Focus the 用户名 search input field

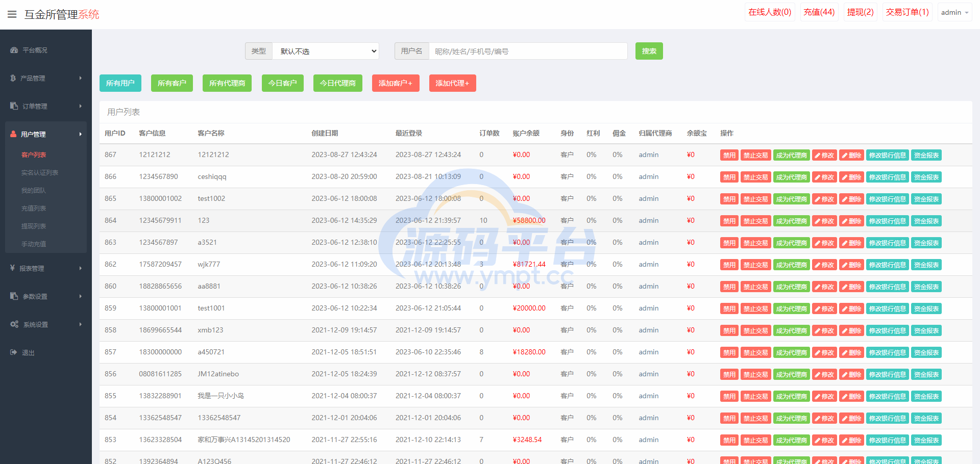(528, 51)
